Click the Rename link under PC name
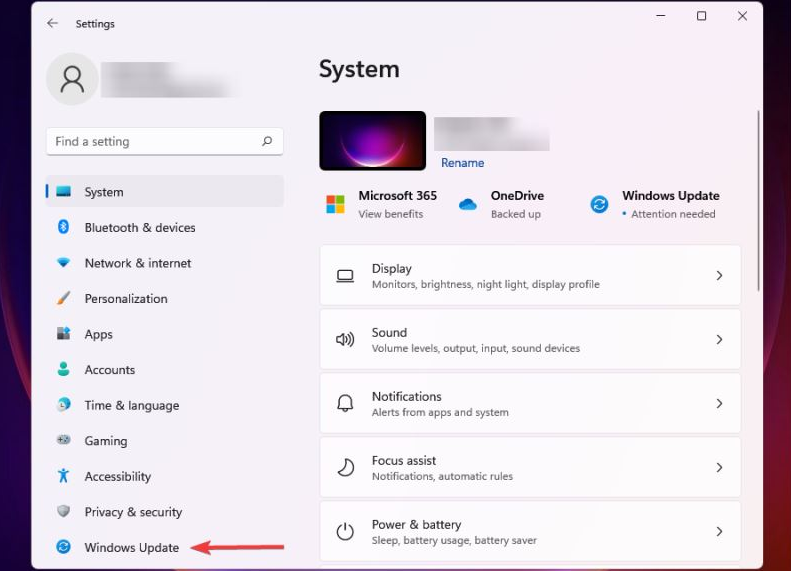The height and width of the screenshot is (571, 791). click(x=462, y=163)
